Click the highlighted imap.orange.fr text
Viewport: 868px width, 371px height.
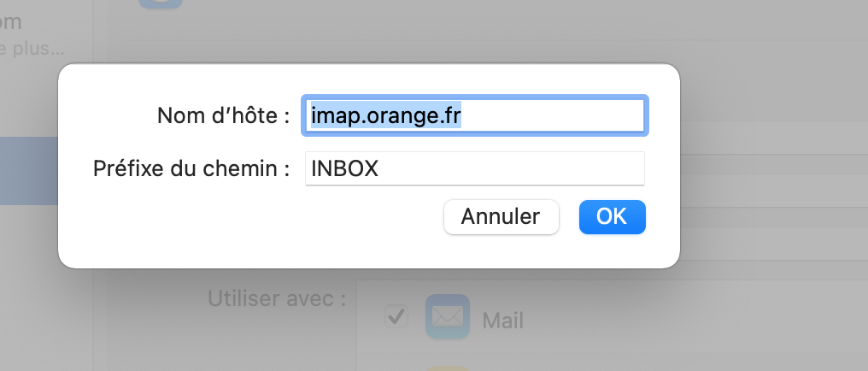tap(385, 115)
